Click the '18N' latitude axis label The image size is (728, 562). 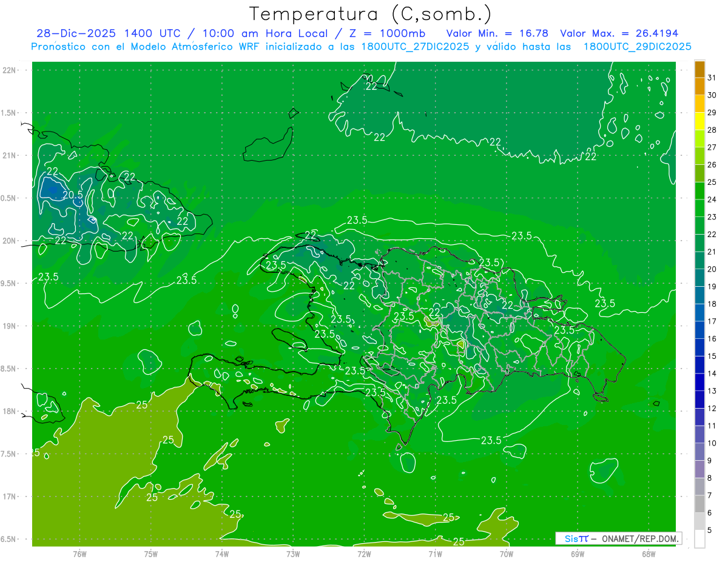tap(9, 411)
